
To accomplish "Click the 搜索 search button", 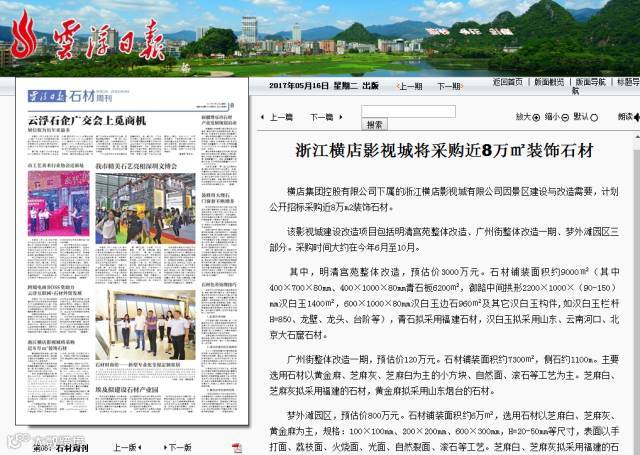I will pyautogui.click(x=374, y=124).
